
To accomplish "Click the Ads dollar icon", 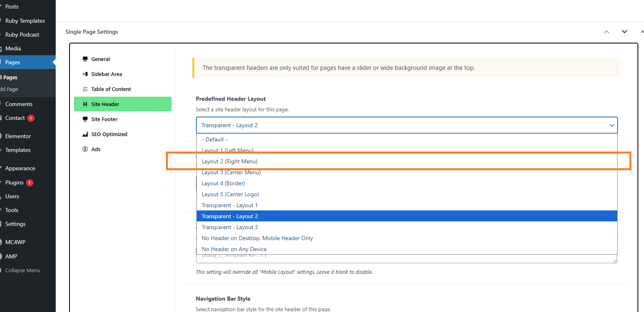I will 85,149.
